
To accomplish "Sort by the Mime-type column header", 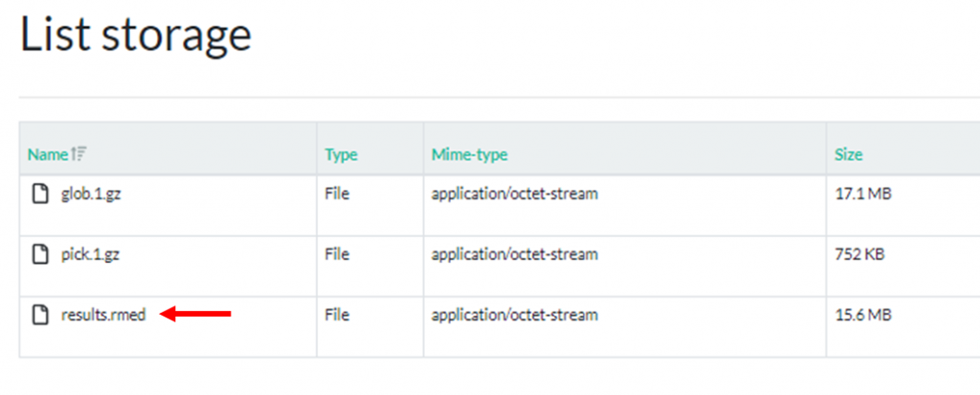I will pyautogui.click(x=469, y=155).
